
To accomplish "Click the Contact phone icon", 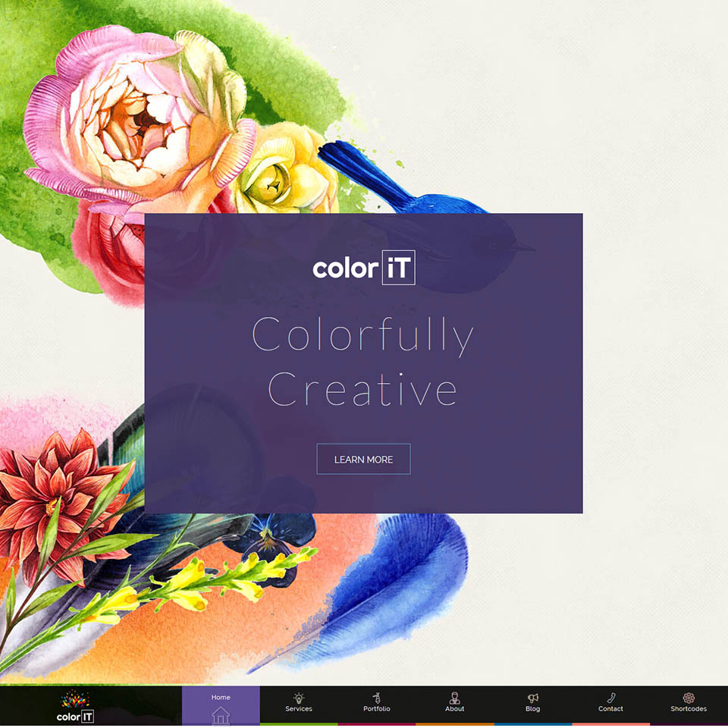I will (x=610, y=697).
